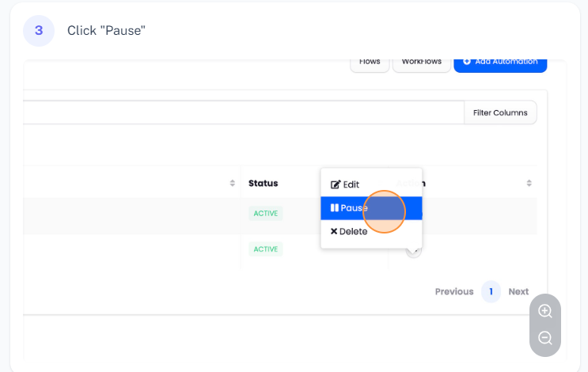
Task: Open the Flows button
Action: [370, 62]
